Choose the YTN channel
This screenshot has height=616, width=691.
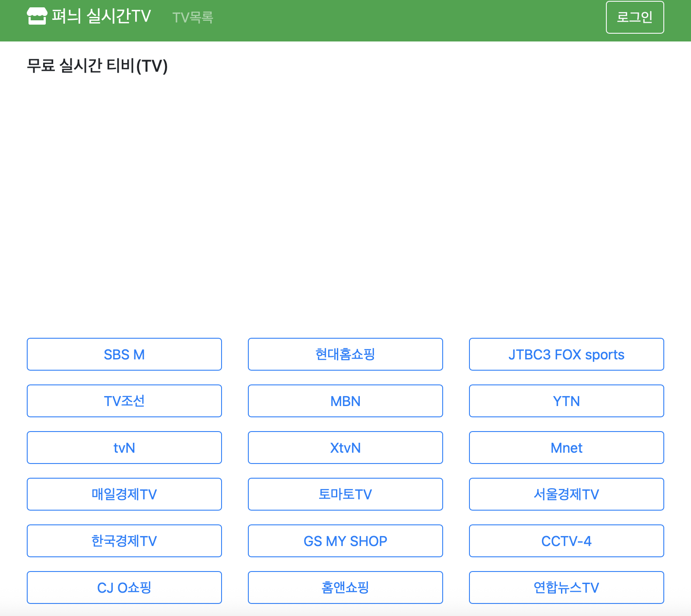(567, 401)
